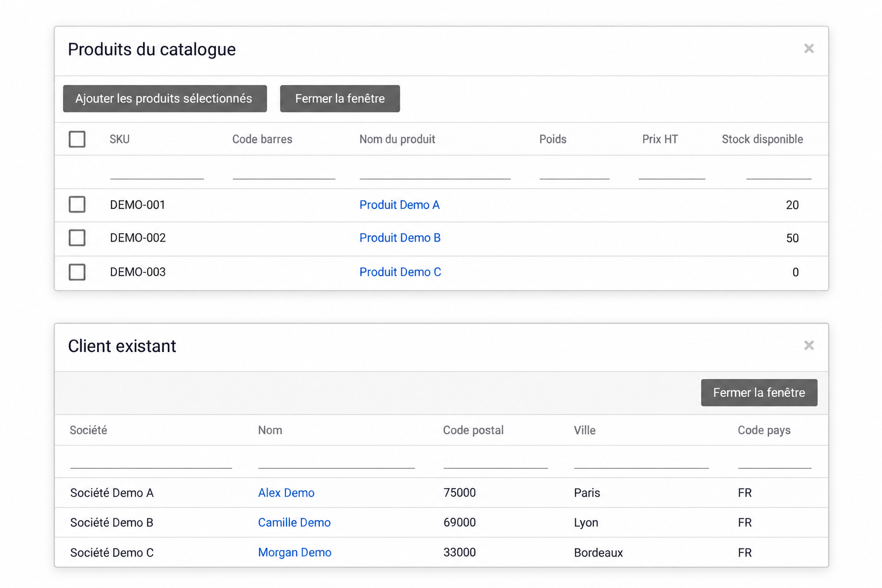
Task: Click the Ville column header
Action: click(x=585, y=431)
